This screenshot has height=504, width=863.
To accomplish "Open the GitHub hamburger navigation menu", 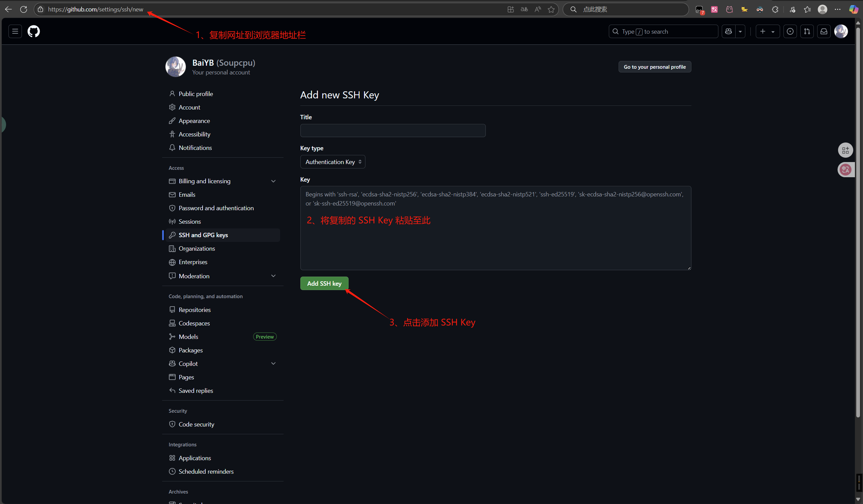I will pyautogui.click(x=15, y=31).
